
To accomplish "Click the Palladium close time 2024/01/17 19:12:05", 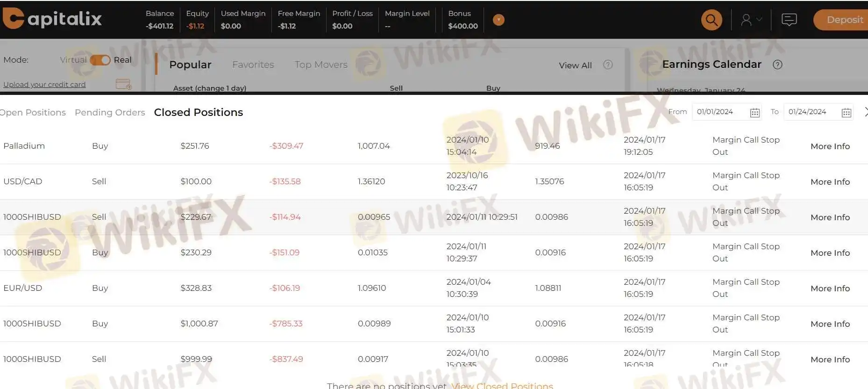I will tap(645, 146).
